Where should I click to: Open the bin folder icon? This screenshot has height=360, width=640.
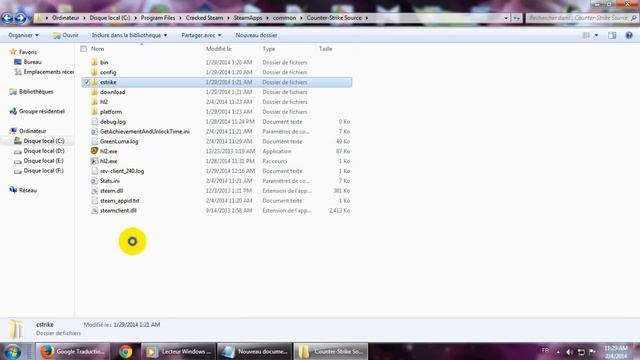(94, 62)
